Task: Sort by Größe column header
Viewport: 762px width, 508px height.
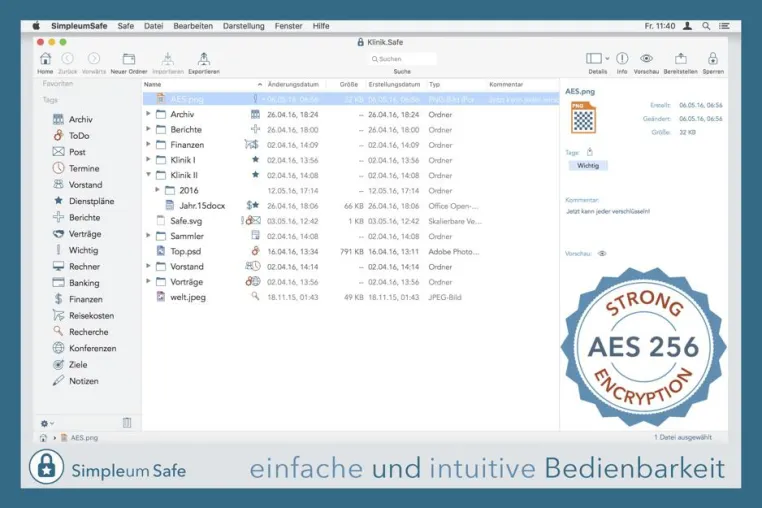Action: [x=348, y=84]
